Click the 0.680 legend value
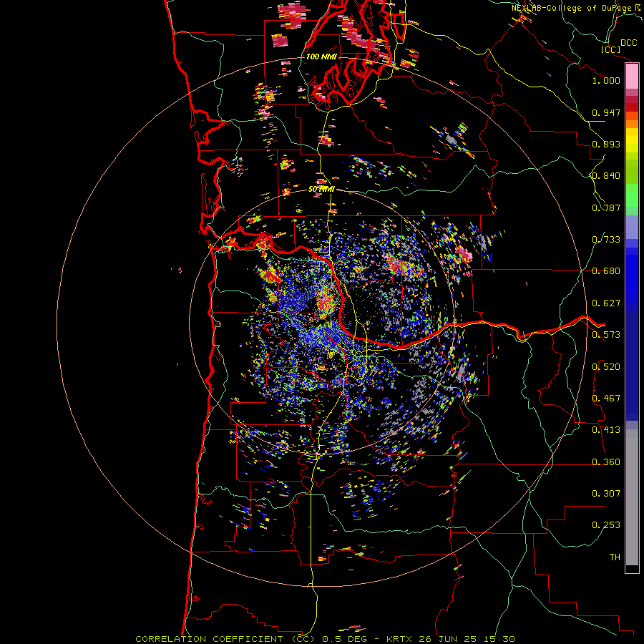This screenshot has height=644, width=644. click(606, 271)
